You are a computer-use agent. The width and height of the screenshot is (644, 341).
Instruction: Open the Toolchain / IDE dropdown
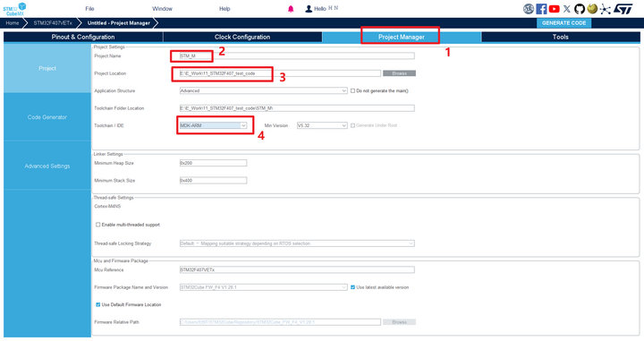213,125
